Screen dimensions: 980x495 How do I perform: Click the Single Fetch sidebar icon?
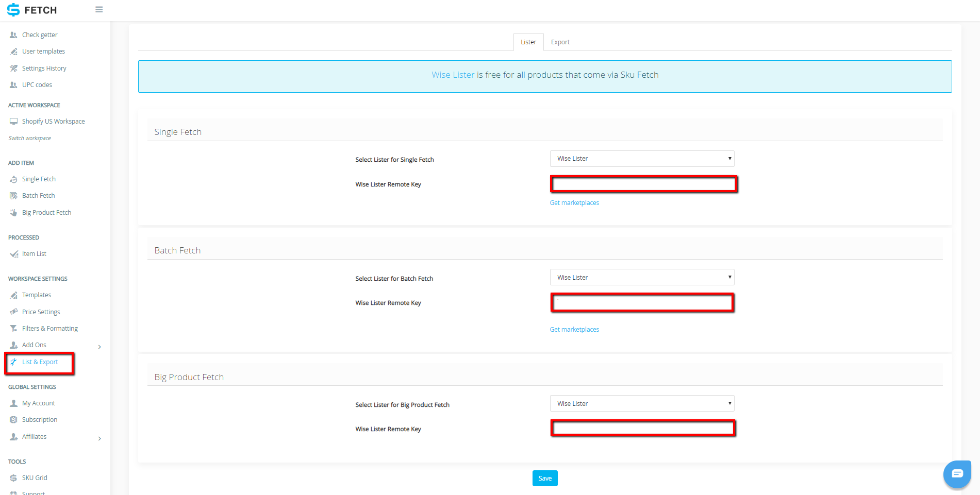coord(13,179)
